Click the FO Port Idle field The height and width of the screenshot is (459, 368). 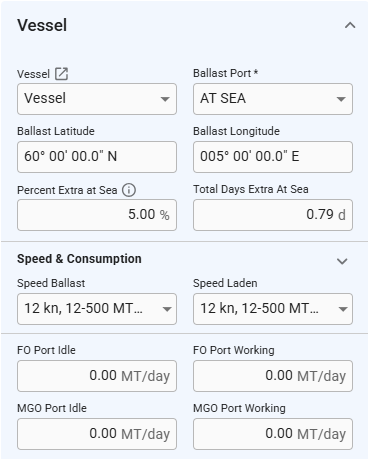coord(97,376)
